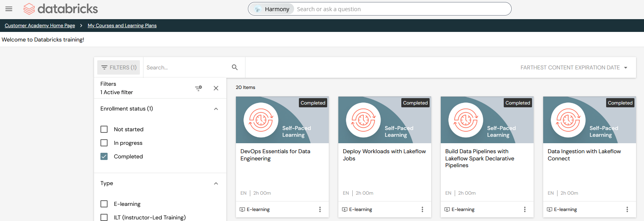Tick the E-learning type checkbox

104,204
